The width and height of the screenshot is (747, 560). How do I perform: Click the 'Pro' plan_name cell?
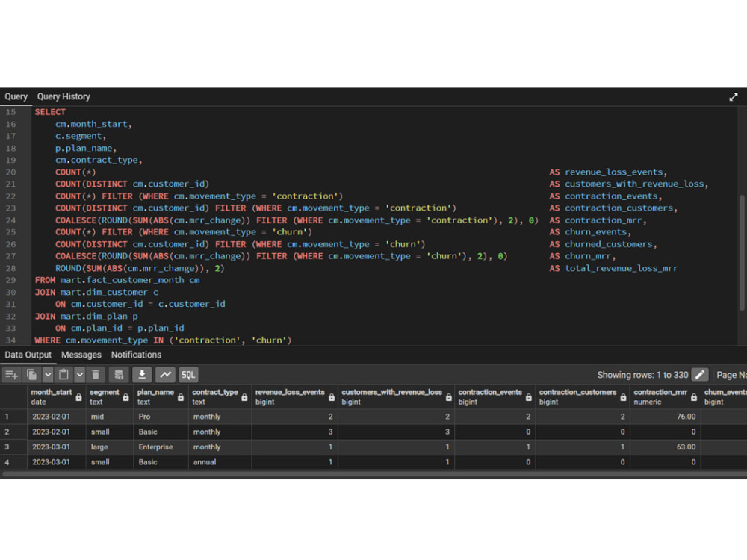[x=161, y=417]
